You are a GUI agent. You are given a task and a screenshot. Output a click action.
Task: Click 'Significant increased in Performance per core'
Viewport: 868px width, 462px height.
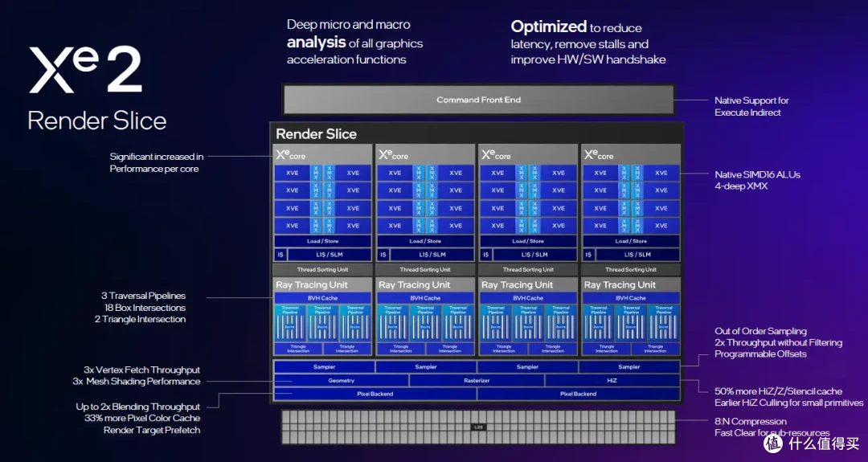click(x=156, y=162)
